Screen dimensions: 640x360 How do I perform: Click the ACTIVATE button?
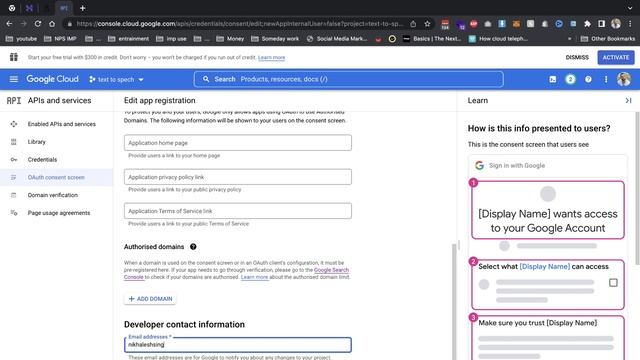tap(616, 57)
